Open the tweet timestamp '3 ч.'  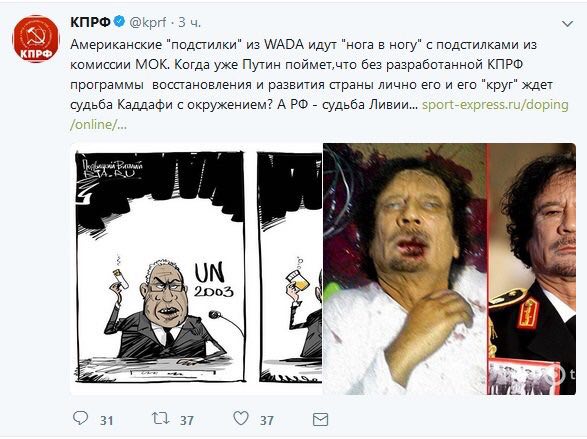[189, 23]
